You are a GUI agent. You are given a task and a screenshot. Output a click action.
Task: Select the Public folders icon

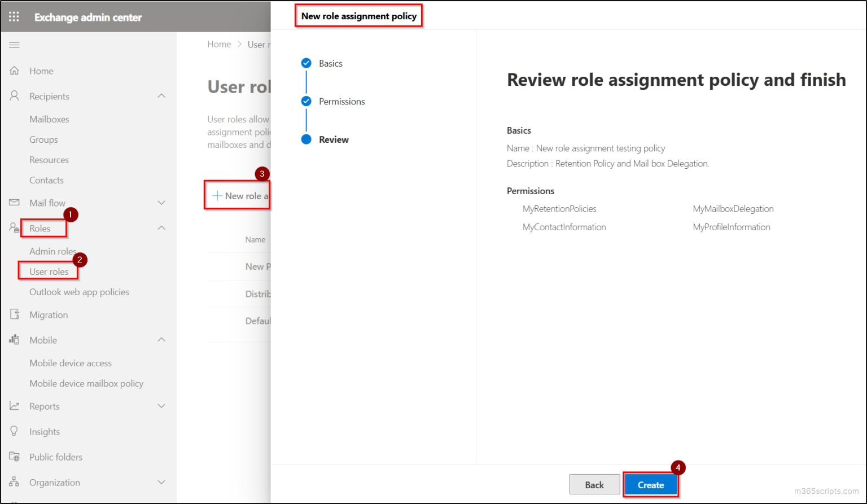[14, 457]
